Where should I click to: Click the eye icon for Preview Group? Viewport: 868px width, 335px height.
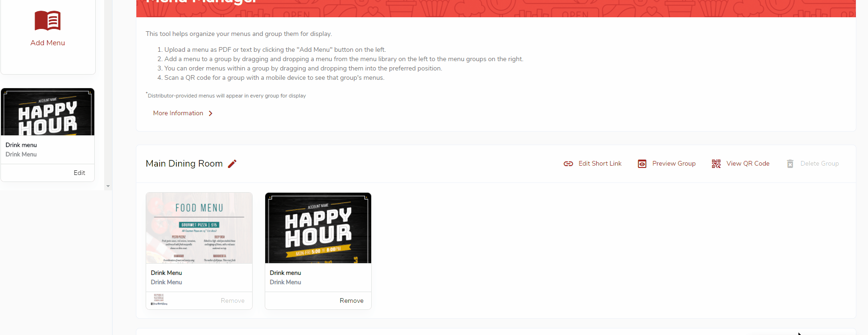tap(642, 164)
